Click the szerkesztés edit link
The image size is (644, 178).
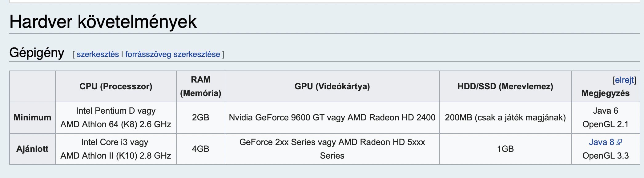click(98, 55)
